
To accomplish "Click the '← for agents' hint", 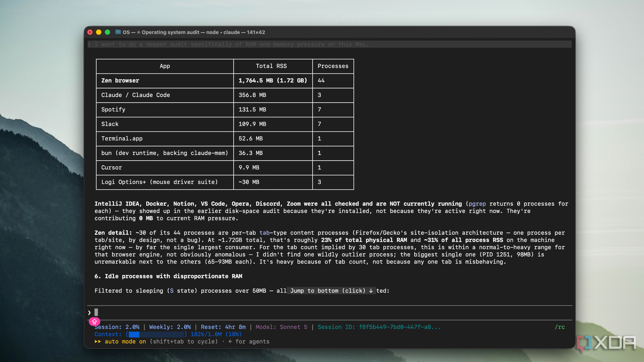I will (x=249, y=341).
